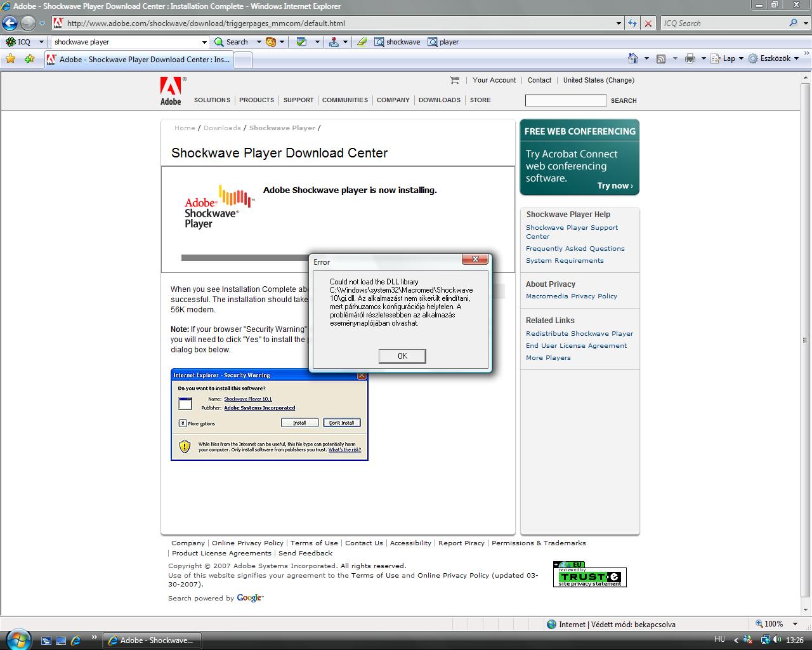The image size is (812, 650).
Task: Click the Adobe logo in header
Action: point(171,91)
